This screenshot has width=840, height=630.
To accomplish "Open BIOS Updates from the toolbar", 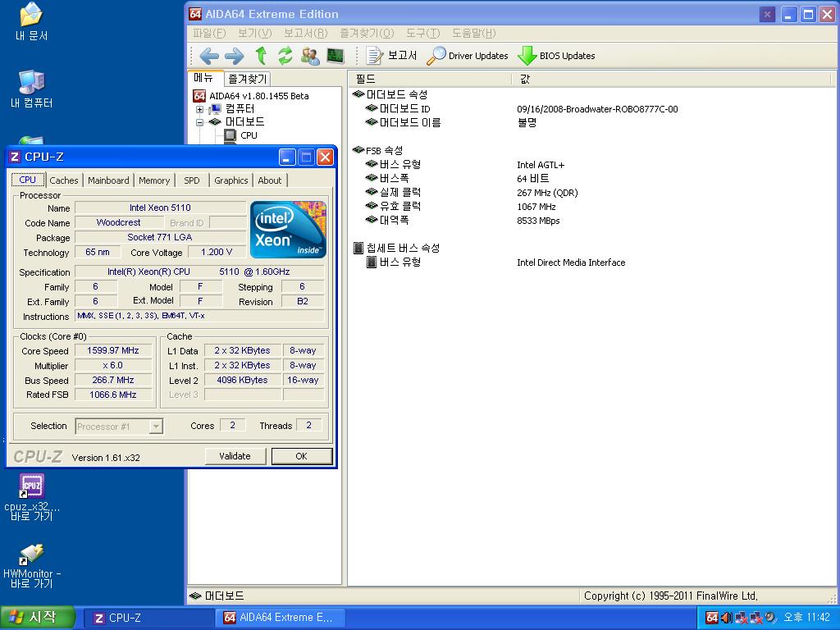I will point(557,55).
